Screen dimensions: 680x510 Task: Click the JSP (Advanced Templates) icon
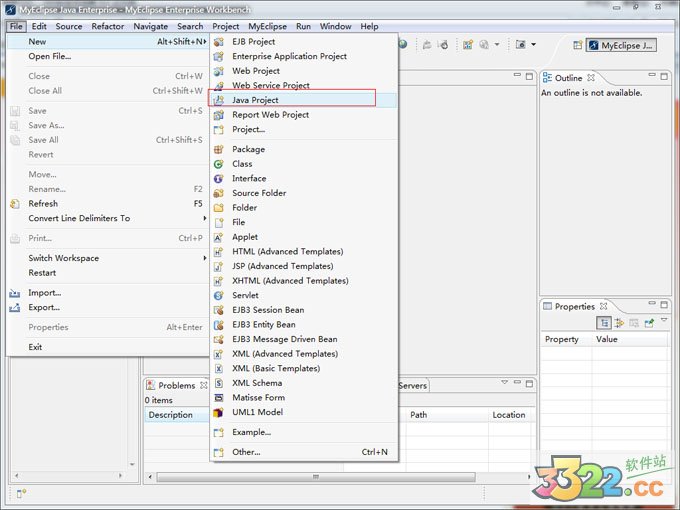point(219,267)
